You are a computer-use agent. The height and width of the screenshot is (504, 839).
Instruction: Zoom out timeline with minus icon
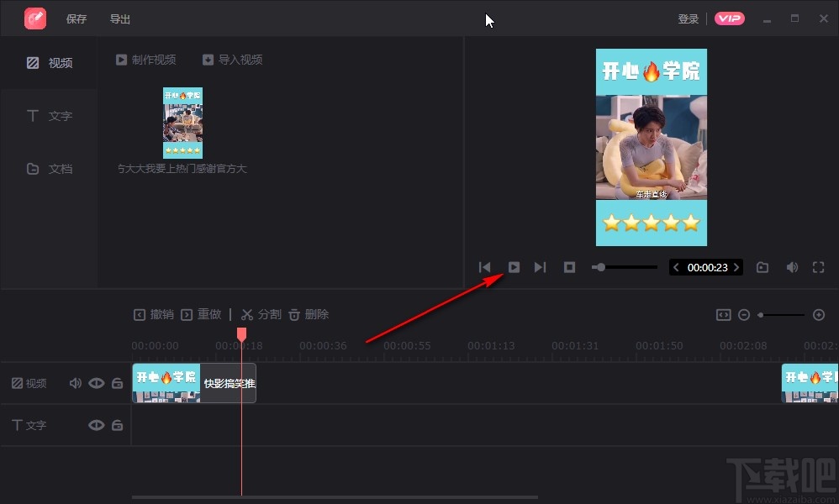coord(744,315)
